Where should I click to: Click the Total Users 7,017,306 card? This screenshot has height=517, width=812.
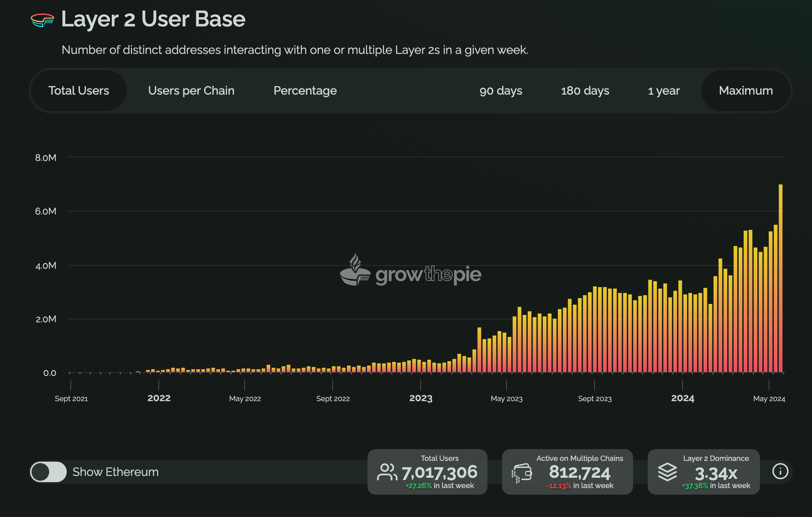427,472
